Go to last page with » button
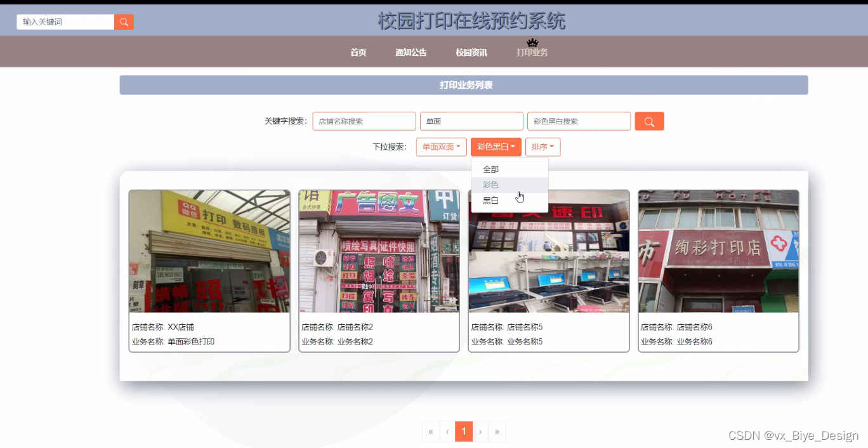The width and height of the screenshot is (868, 448). point(497,432)
